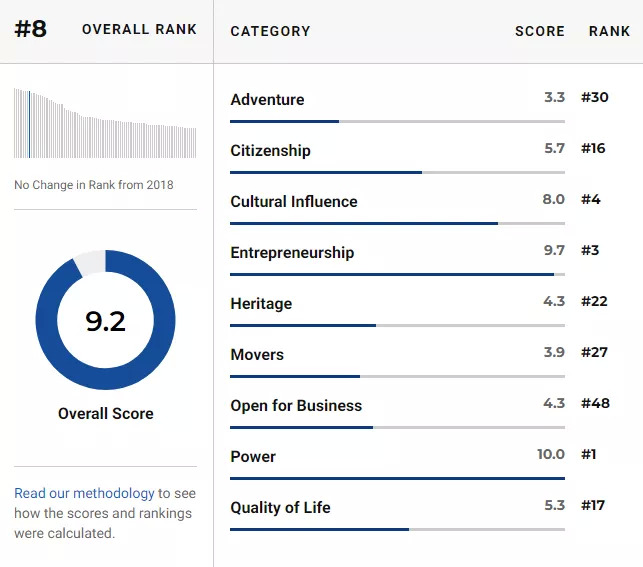The image size is (643, 567).
Task: Click the 'Read our methodology' link
Action: click(x=84, y=493)
